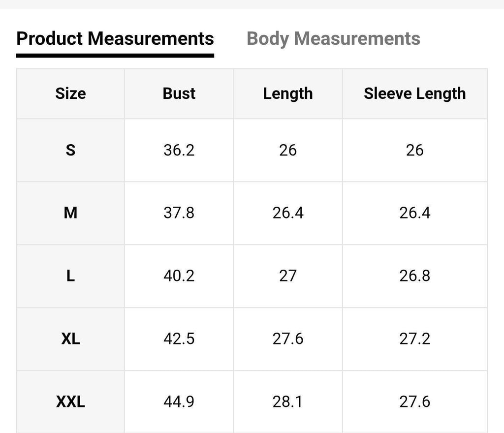Viewport: 504px width, 433px height.
Task: Click the Bust column header
Action: pyautogui.click(x=179, y=93)
